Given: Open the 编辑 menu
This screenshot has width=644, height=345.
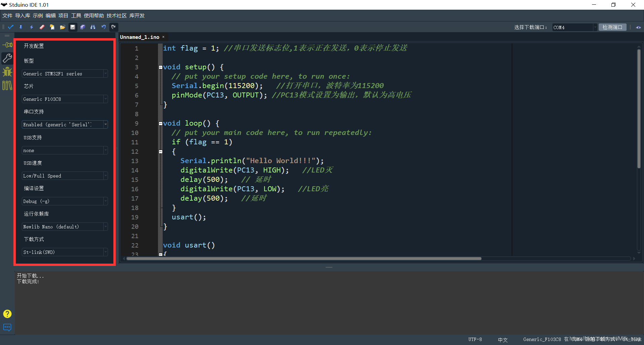Looking at the screenshot, I should click(51, 16).
